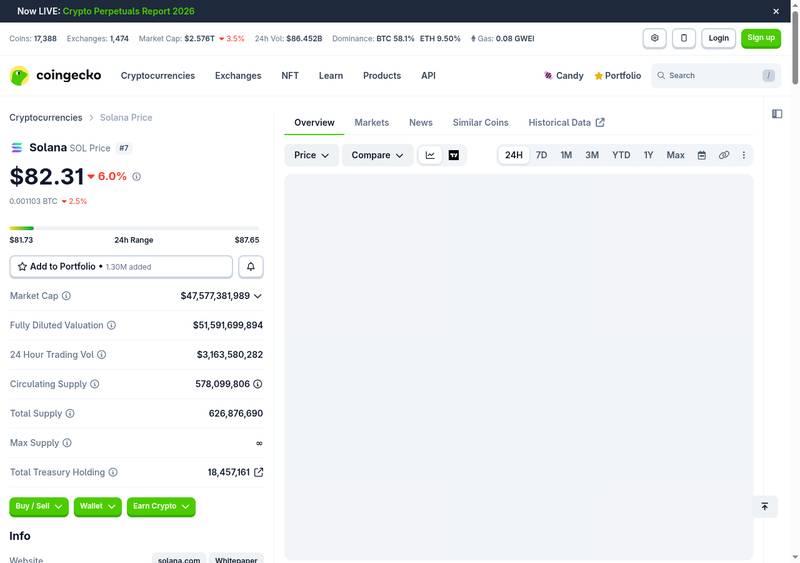Image resolution: width=800 pixels, height=563 pixels.
Task: Open Wallet dropdown
Action: pos(97,506)
